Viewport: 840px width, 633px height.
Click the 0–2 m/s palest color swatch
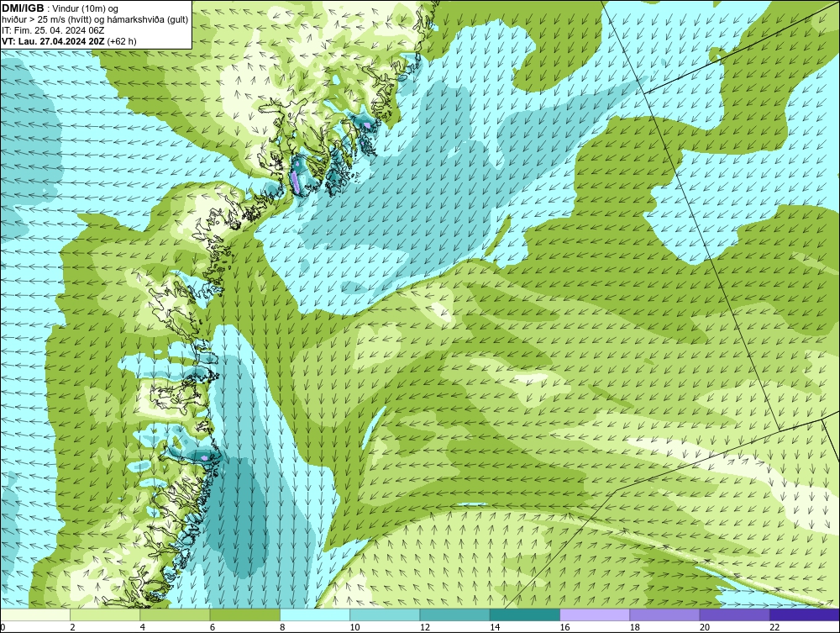click(34, 615)
